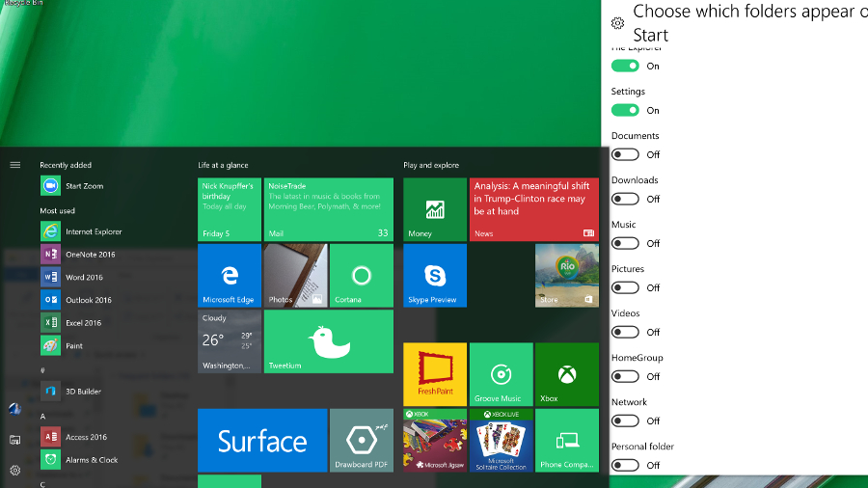Turn off the File Explorer folder toggle
The width and height of the screenshot is (868, 488).
click(625, 66)
